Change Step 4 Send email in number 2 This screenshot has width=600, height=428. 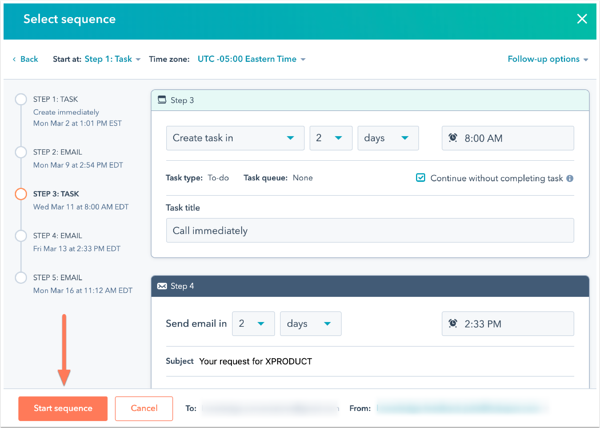253,324
